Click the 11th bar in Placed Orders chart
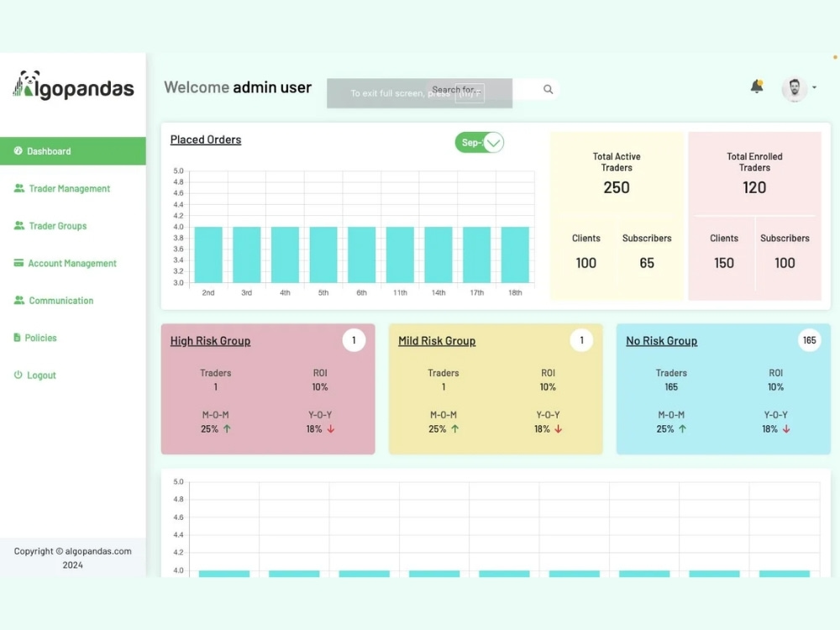Image resolution: width=840 pixels, height=630 pixels. (400, 255)
